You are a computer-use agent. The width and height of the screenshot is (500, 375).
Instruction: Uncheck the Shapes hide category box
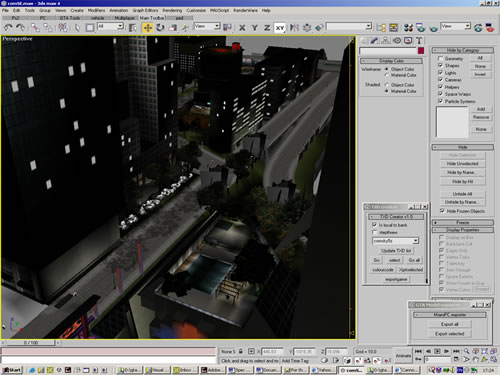point(440,65)
